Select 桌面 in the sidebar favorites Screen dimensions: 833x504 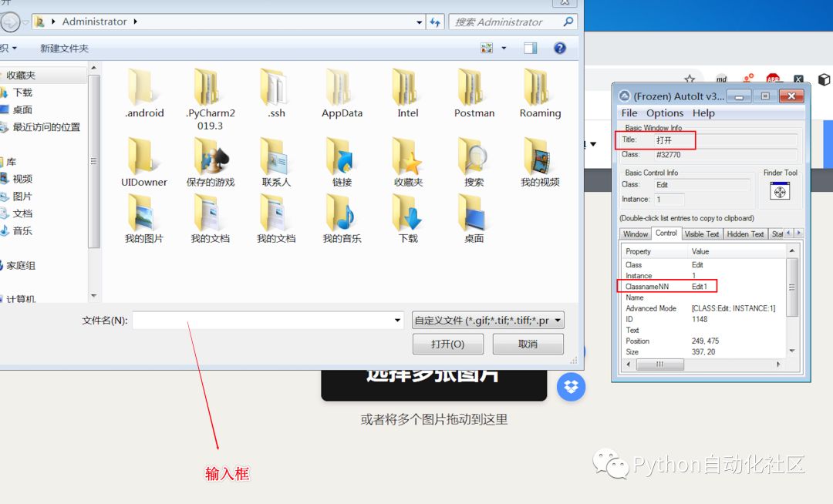(22, 110)
